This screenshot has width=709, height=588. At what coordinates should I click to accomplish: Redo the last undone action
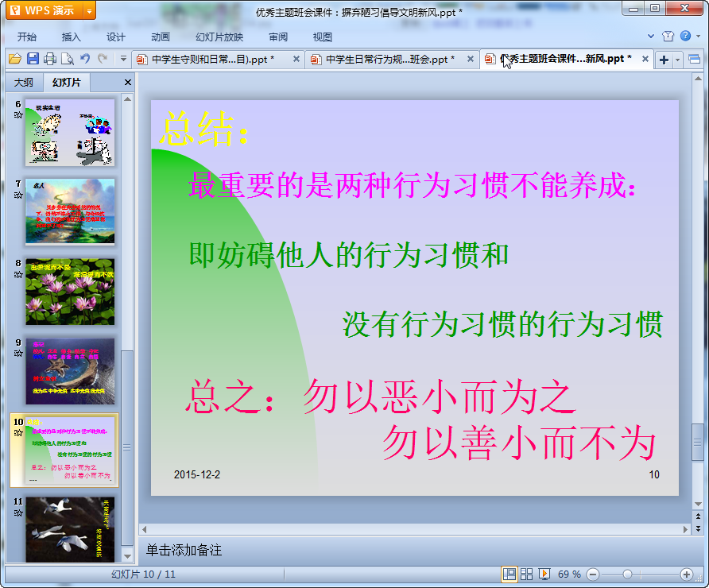click(103, 59)
